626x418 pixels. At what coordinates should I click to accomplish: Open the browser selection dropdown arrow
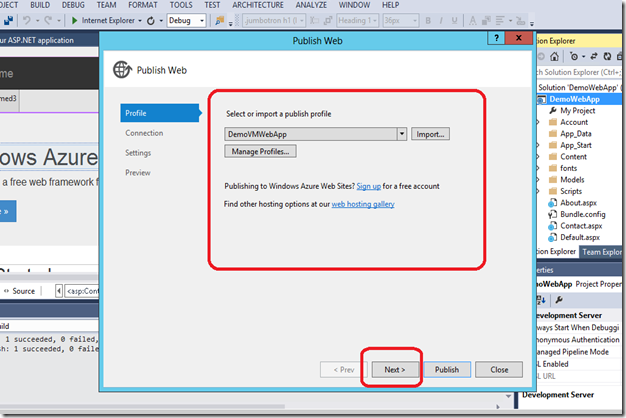[140, 21]
